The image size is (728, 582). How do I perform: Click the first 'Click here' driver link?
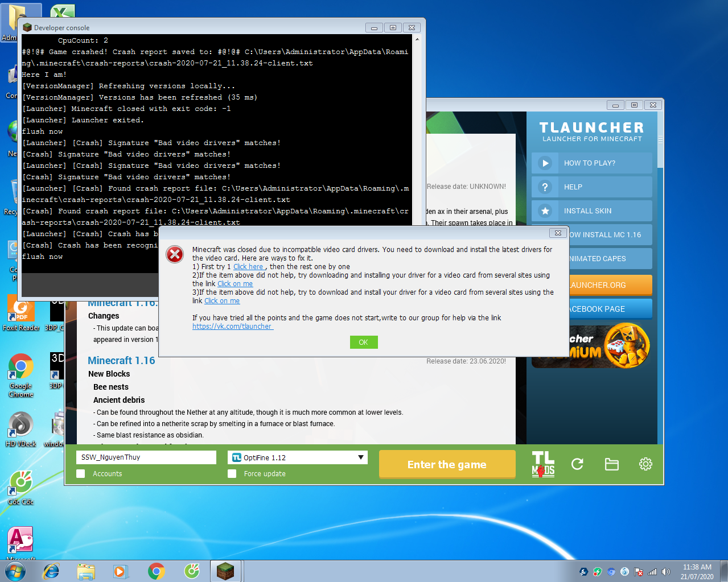coord(248,267)
